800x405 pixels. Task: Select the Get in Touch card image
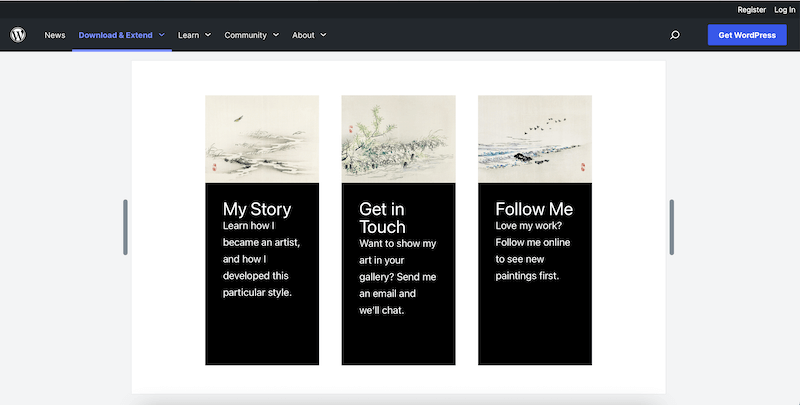[398, 139]
